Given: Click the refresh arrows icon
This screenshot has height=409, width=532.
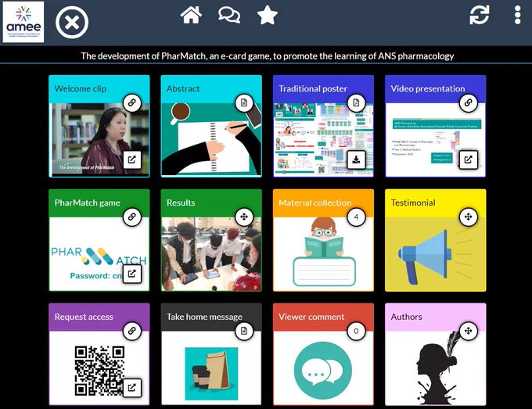Looking at the screenshot, I should pos(479,15).
